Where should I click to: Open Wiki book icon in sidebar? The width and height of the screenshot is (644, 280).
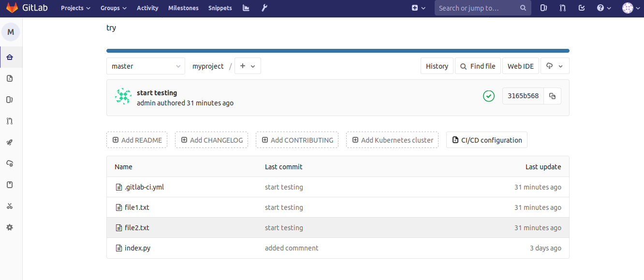(x=10, y=185)
